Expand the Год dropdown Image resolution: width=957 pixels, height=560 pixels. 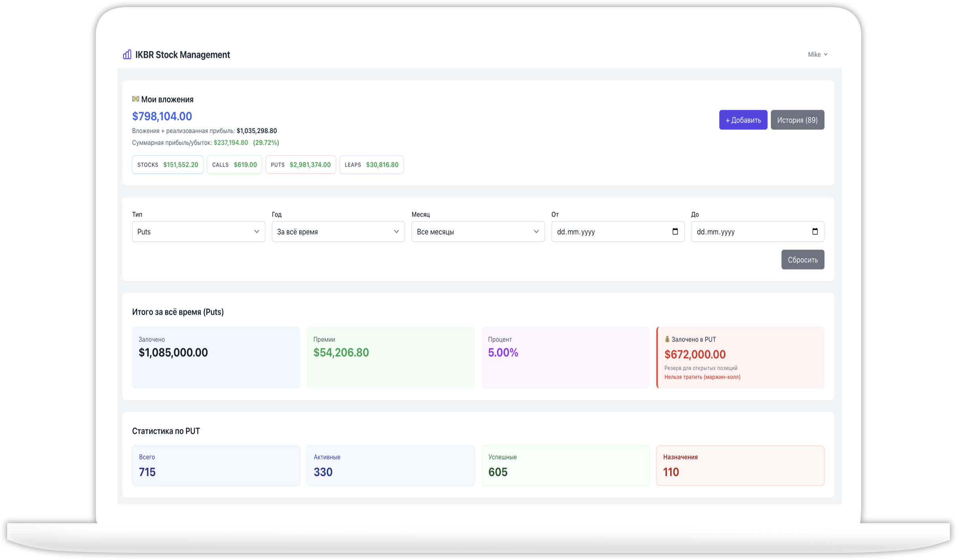point(338,232)
